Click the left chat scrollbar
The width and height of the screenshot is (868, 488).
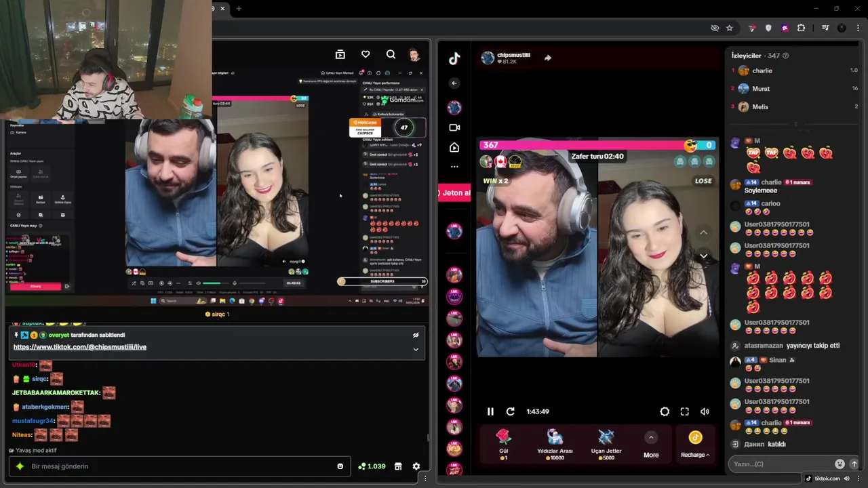428,438
